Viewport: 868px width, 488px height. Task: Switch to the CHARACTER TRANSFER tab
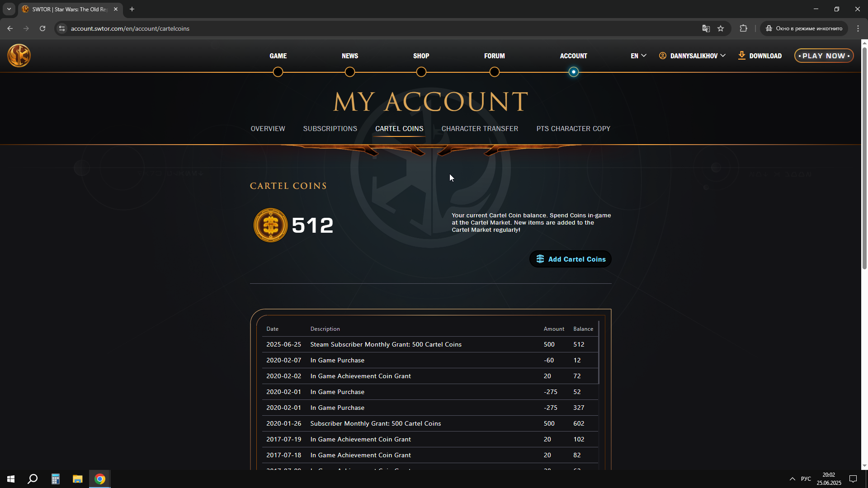click(480, 129)
